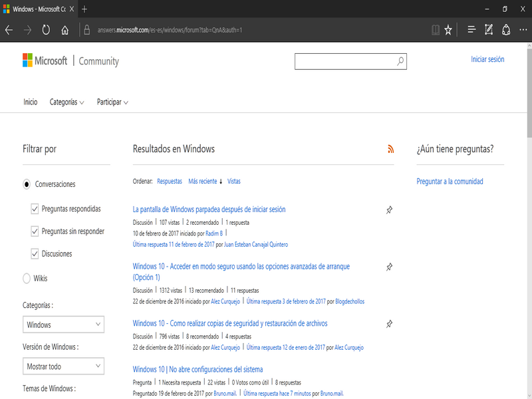The height and width of the screenshot is (399, 532).
Task: Open Versión de Windows dropdown showing Mostrar todo
Action: [63, 366]
